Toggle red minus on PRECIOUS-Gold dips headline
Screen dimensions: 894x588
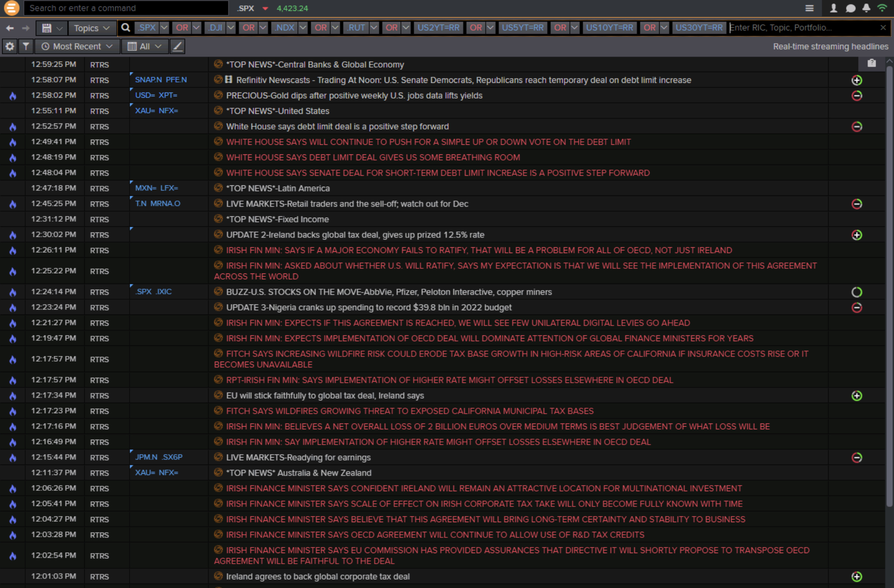(856, 96)
